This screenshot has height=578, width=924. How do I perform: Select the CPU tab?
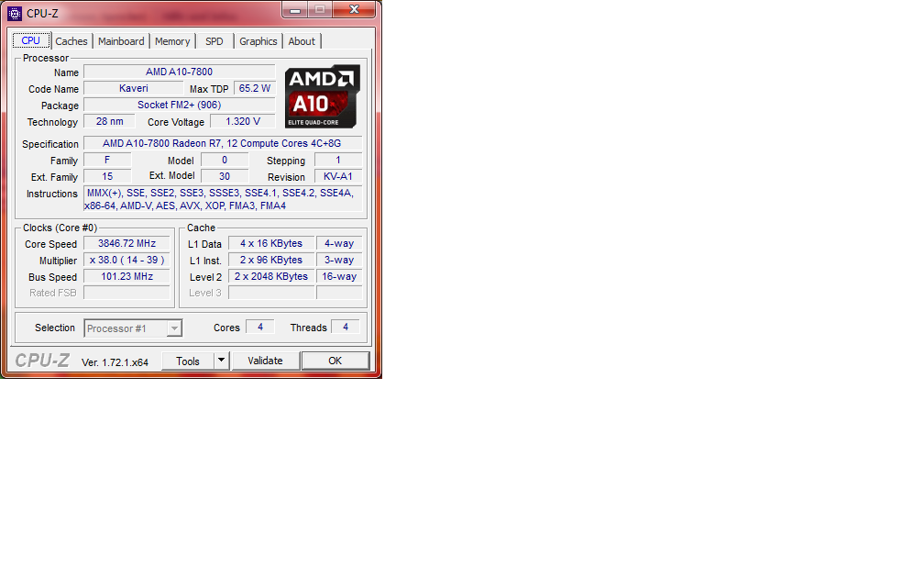coord(30,40)
